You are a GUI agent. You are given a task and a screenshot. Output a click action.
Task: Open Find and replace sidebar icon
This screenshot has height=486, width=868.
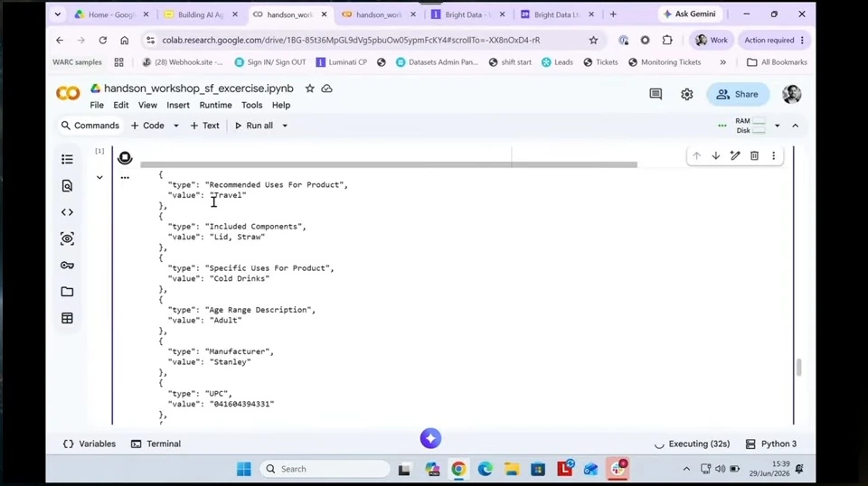coord(67,186)
